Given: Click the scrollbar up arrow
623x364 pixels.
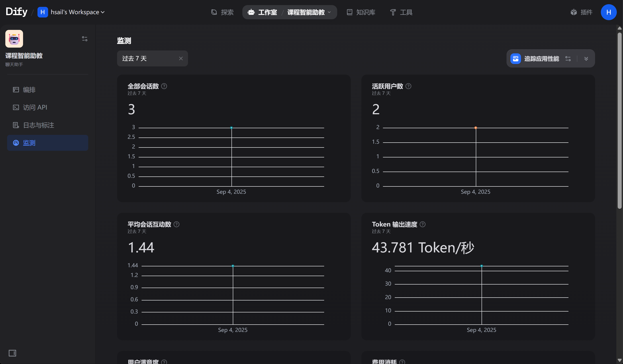Looking at the screenshot, I should (x=619, y=28).
